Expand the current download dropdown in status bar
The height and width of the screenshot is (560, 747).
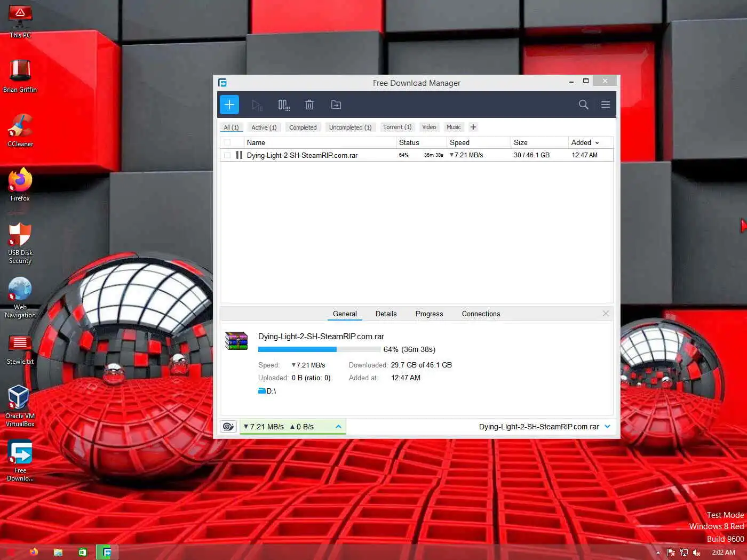pos(607,427)
